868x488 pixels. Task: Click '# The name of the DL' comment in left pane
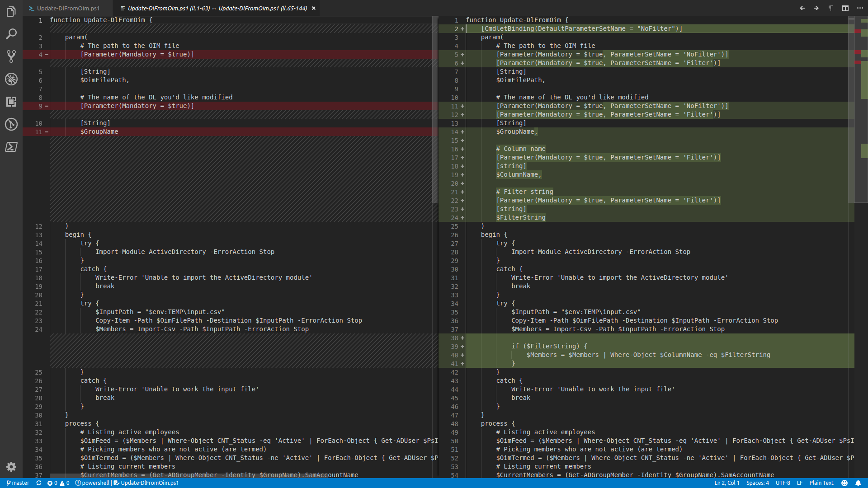click(x=156, y=97)
